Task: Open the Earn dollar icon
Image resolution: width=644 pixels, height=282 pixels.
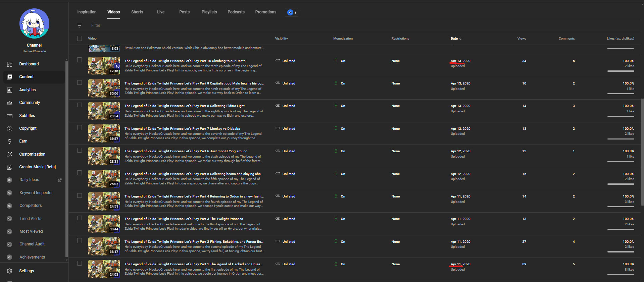Action: click(x=10, y=141)
